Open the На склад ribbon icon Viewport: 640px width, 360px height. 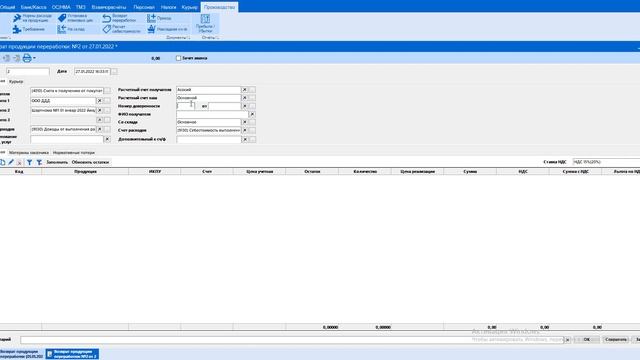click(x=62, y=29)
